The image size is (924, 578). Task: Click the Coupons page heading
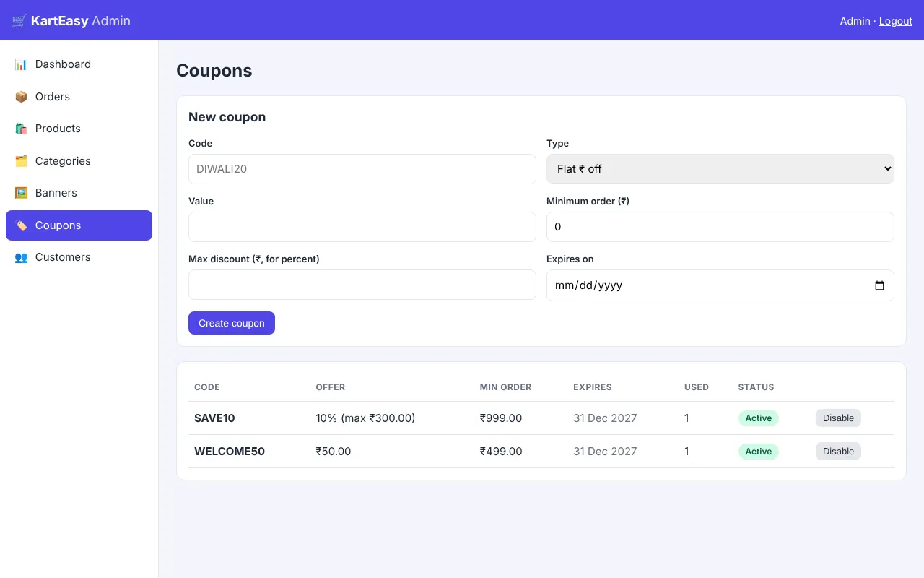214,71
